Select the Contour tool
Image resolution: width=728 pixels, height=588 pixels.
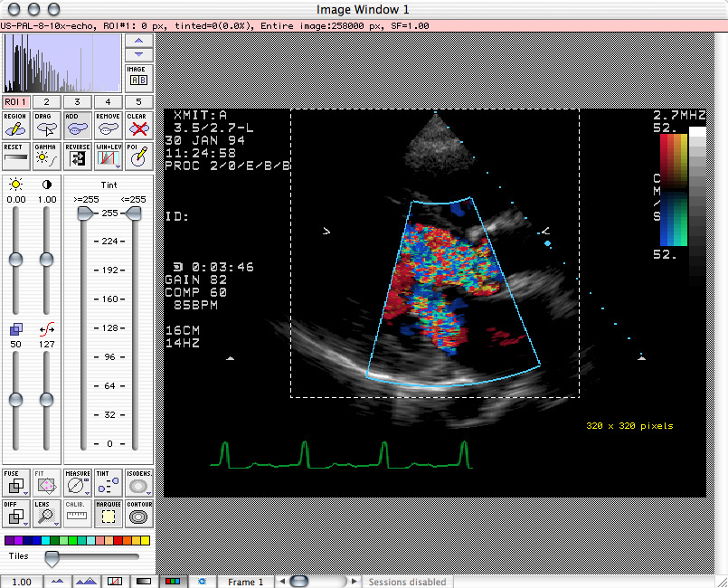(138, 514)
